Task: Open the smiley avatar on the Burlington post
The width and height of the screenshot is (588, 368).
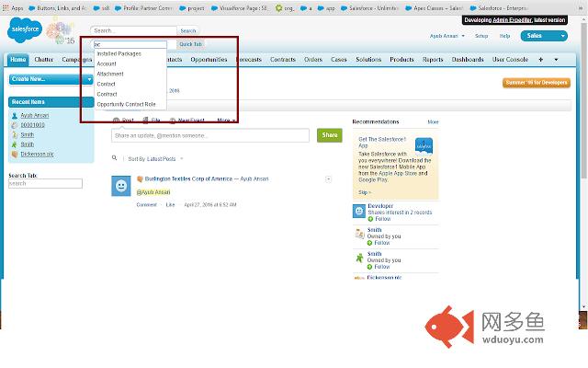Action: (121, 186)
